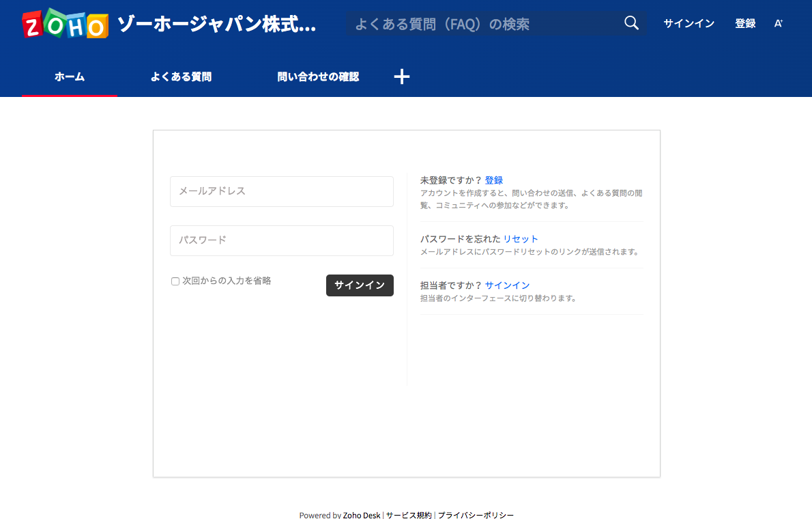Click the リセット password link
The width and height of the screenshot is (812, 519).
coord(521,239)
